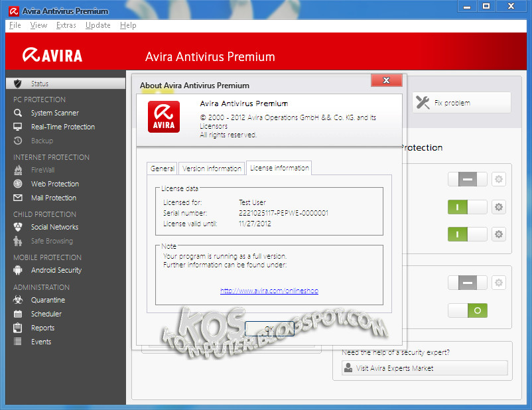Maximize the Avira window

tap(486, 6)
